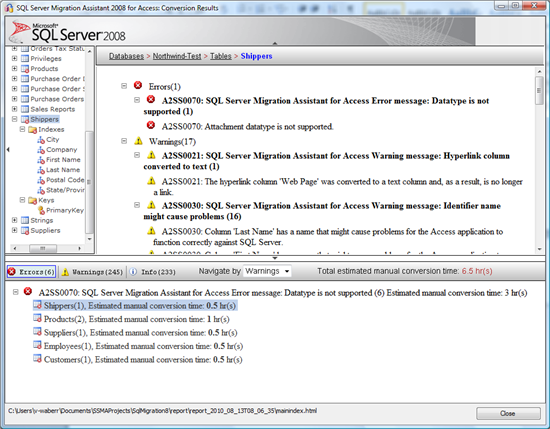Collapse the A2SS0070 error group in bottom list
Viewport: 550px width, 429px height.
15,292
